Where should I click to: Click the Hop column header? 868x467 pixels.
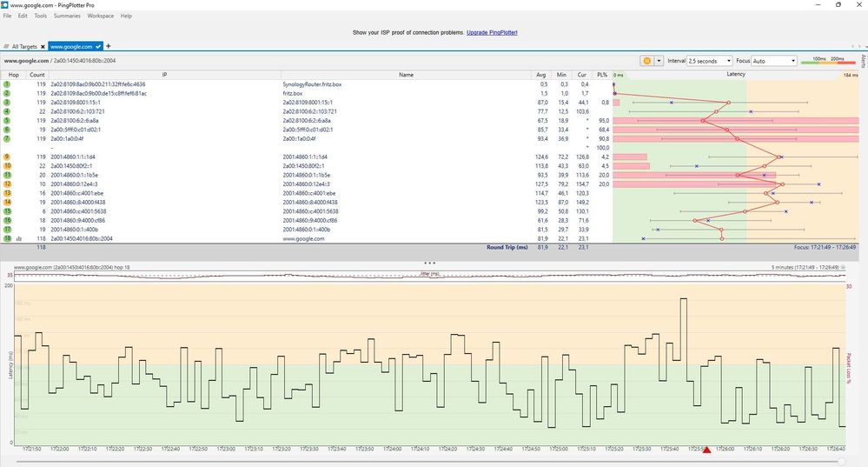[13, 75]
